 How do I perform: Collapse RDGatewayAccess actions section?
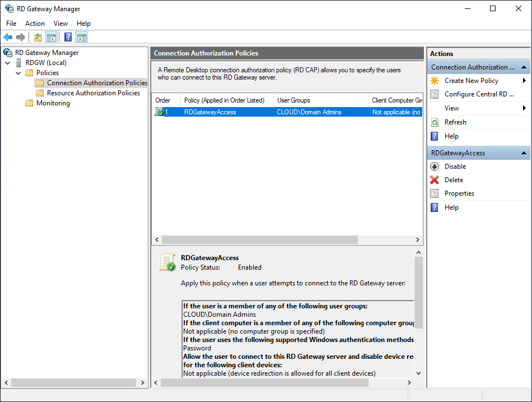tap(524, 153)
